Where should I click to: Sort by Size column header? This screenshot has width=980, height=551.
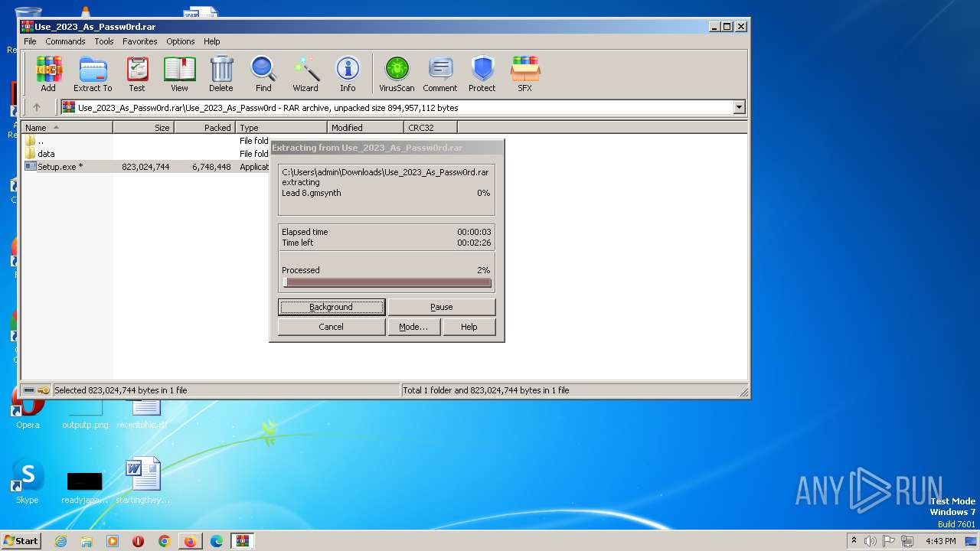tap(144, 128)
